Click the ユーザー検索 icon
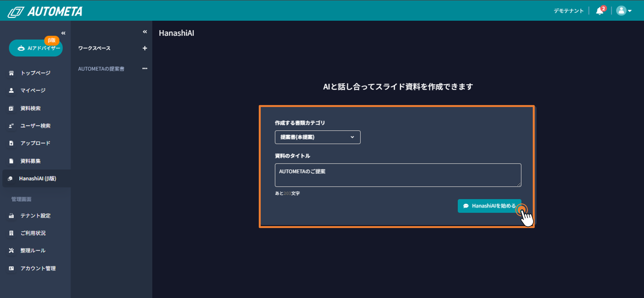 pyautogui.click(x=11, y=126)
